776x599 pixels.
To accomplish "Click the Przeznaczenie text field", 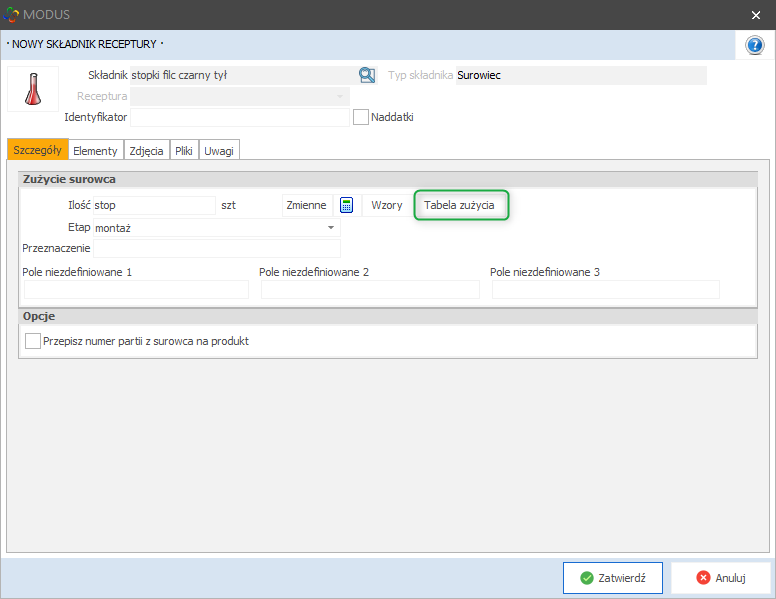I will tap(216, 248).
